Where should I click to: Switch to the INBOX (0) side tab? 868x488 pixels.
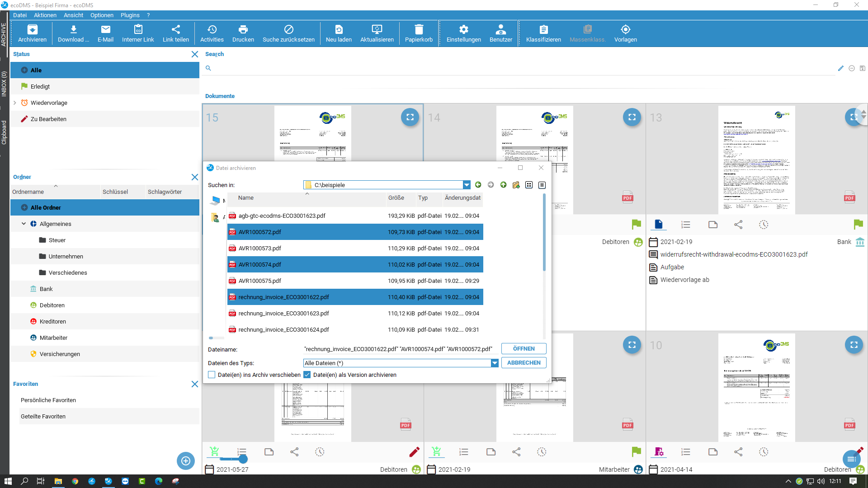[4, 84]
